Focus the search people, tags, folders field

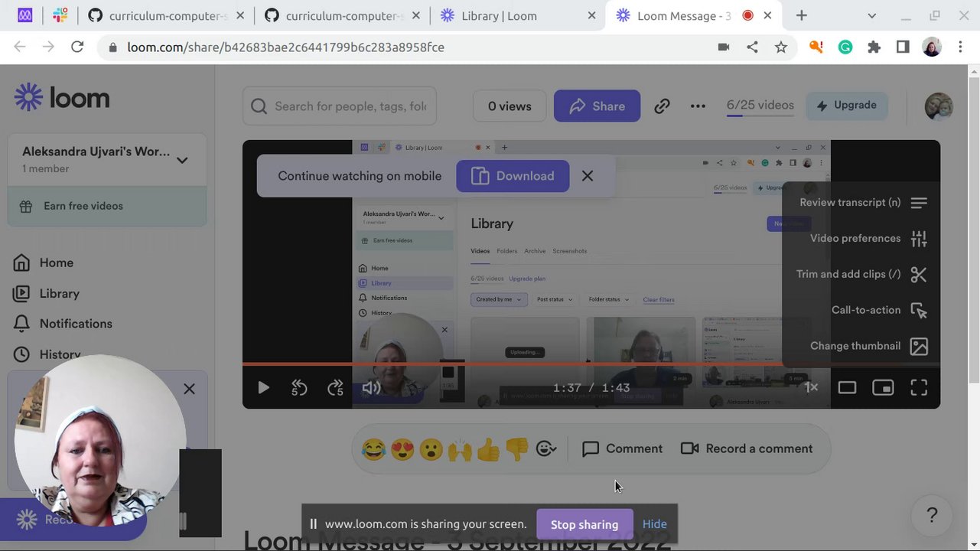340,106
